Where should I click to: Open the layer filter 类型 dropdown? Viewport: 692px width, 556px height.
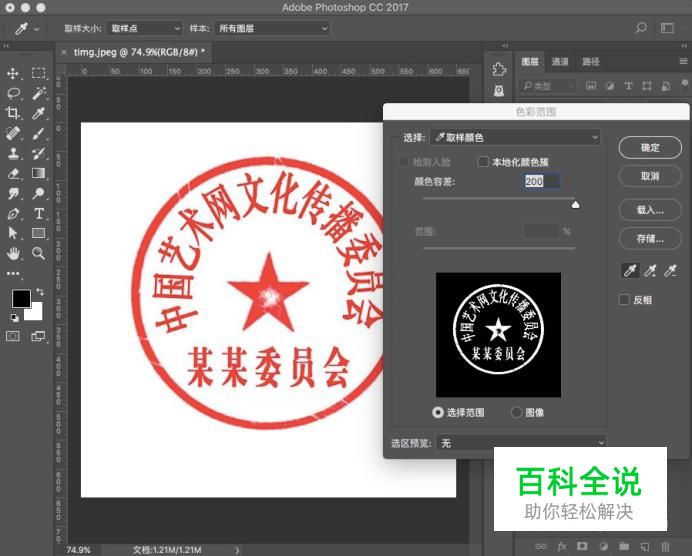coord(548,86)
